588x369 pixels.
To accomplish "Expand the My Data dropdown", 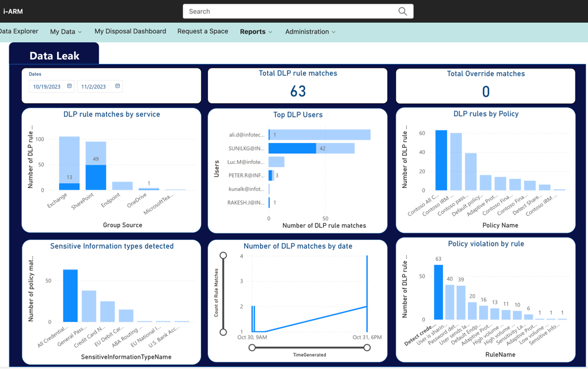I will (x=65, y=31).
